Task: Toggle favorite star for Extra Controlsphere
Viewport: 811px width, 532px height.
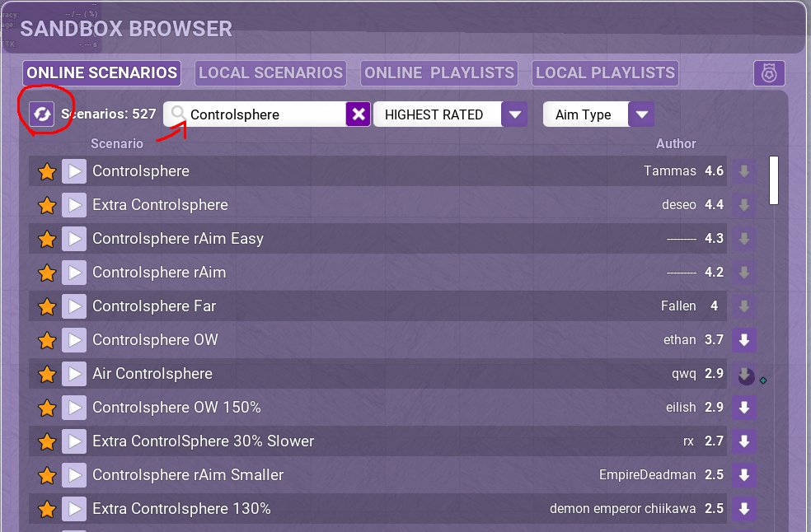Action: pyautogui.click(x=47, y=205)
